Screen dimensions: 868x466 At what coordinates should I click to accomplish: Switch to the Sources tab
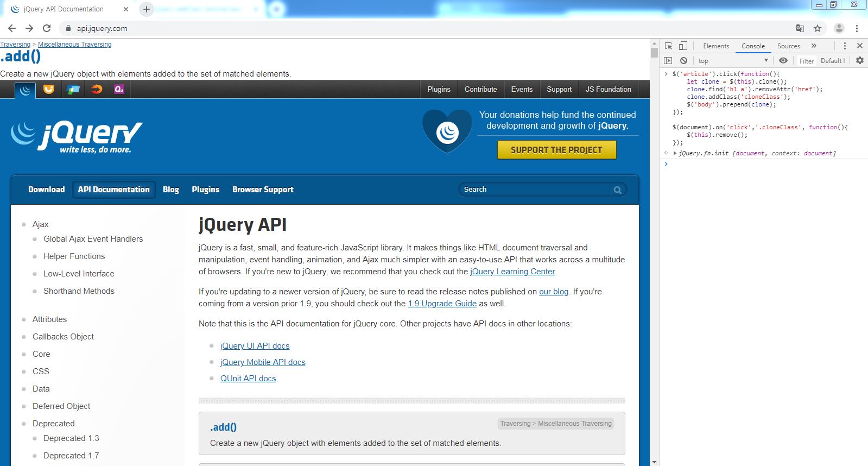point(789,46)
